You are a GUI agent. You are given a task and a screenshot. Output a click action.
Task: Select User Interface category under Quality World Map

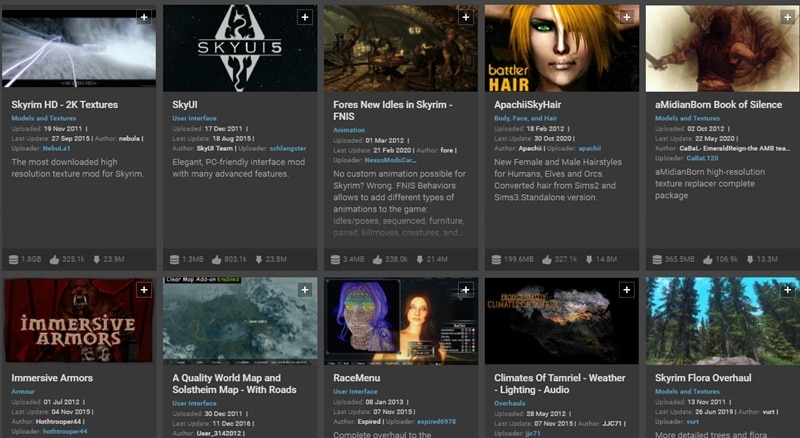point(194,403)
